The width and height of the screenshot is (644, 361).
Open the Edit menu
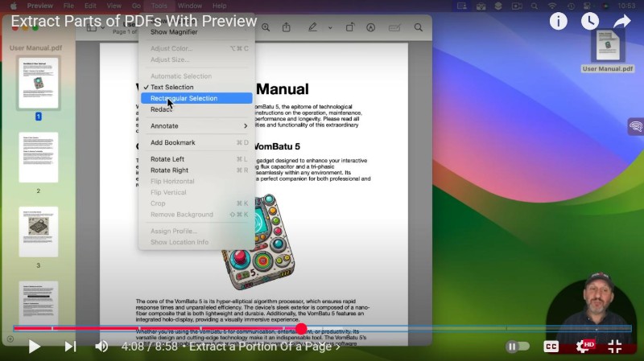pyautogui.click(x=90, y=6)
